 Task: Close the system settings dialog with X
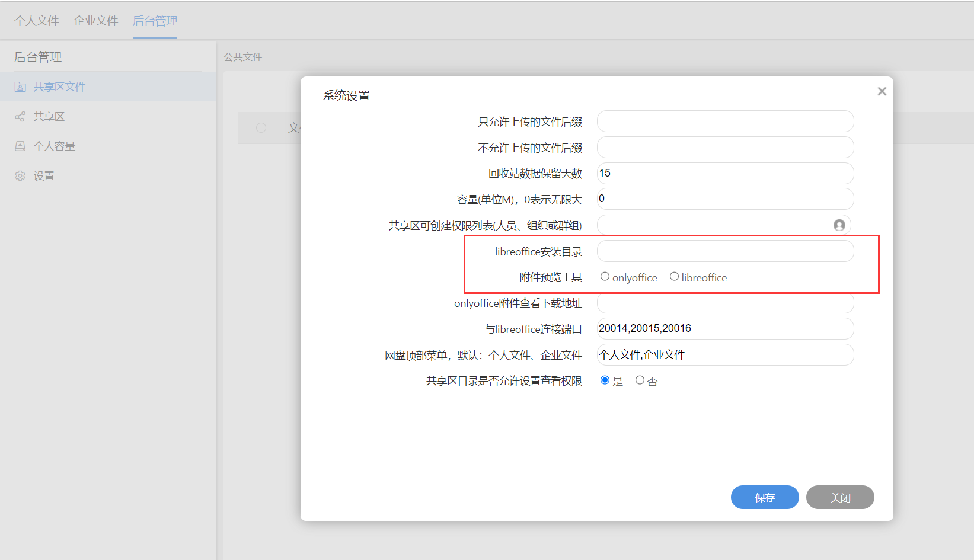pos(882,91)
